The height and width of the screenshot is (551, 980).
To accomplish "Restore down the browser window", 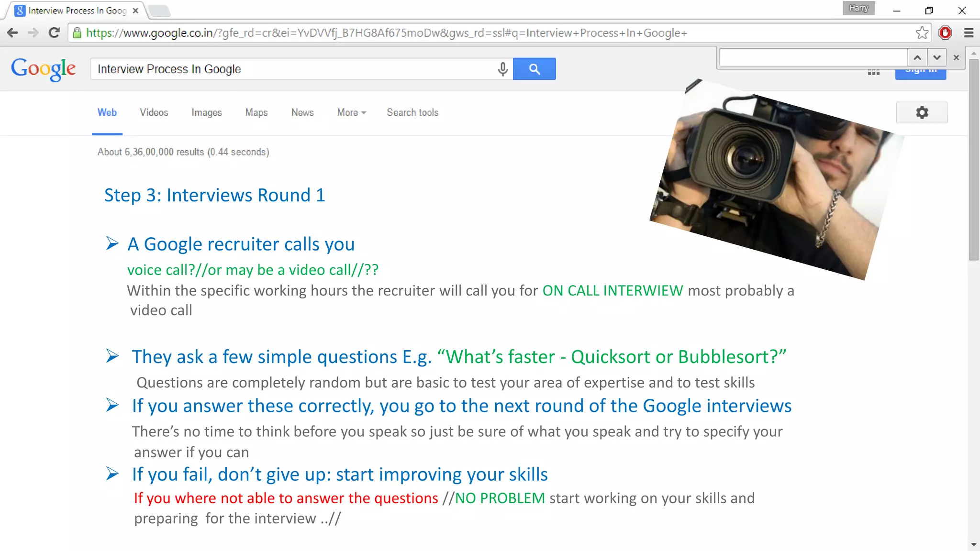I will click(x=929, y=11).
